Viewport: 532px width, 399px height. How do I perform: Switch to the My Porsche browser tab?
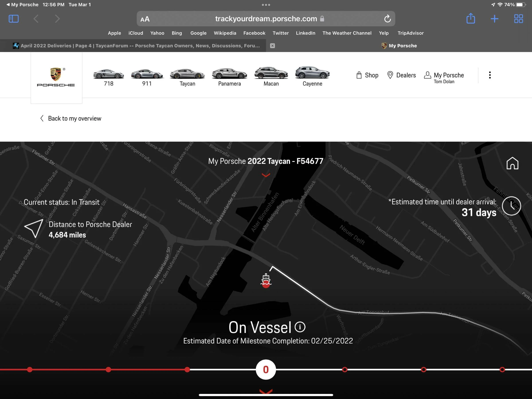tap(399, 46)
